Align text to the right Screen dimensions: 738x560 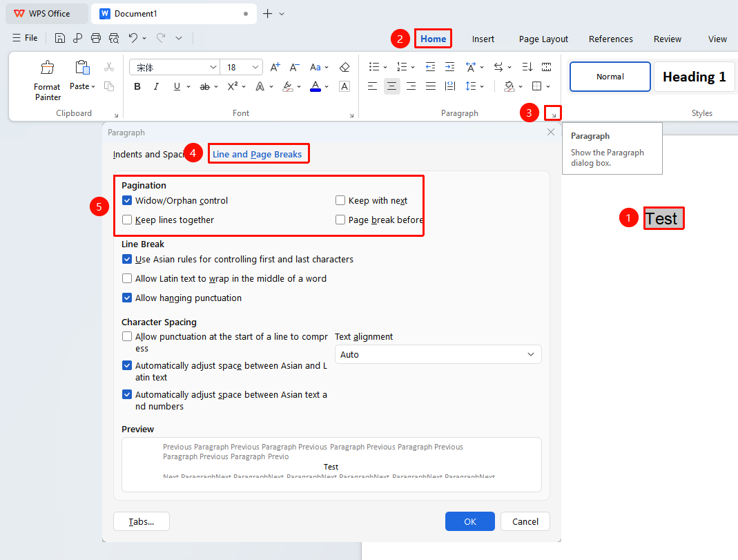[x=411, y=86]
